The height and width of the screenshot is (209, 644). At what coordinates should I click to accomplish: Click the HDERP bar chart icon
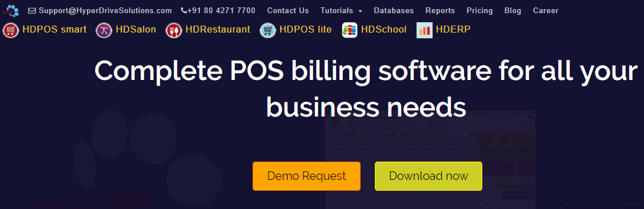click(x=424, y=30)
